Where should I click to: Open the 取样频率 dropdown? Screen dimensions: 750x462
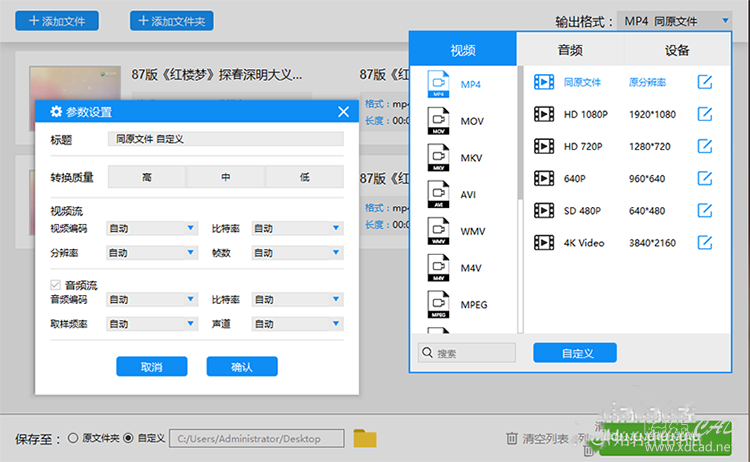click(152, 324)
